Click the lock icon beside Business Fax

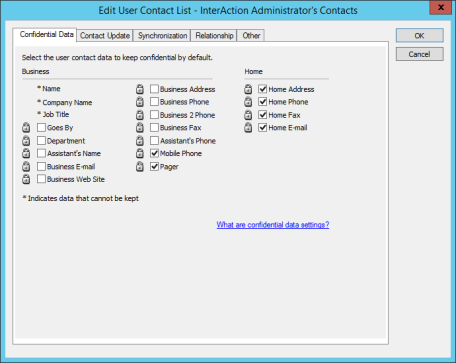point(140,127)
